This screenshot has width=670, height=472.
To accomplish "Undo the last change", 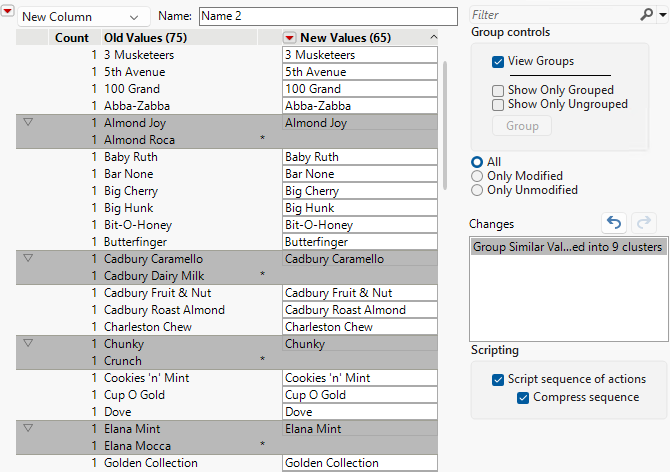I will click(x=614, y=223).
